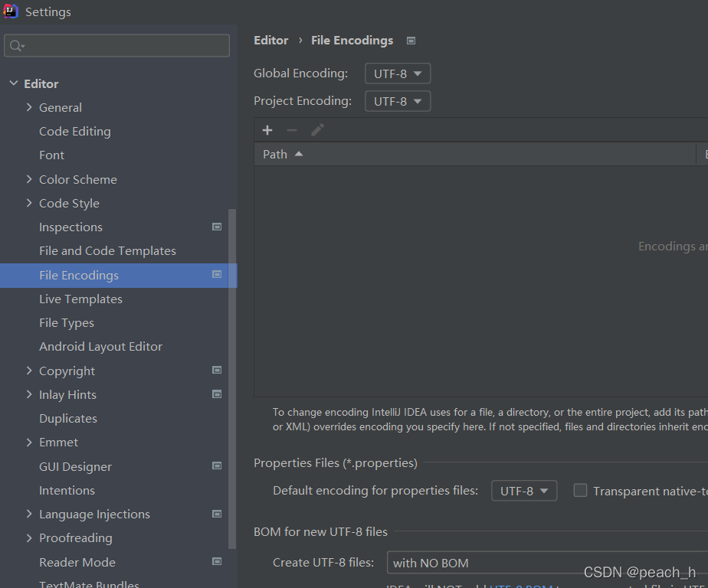Expand the Language Injections node
The image size is (708, 588).
click(x=29, y=514)
